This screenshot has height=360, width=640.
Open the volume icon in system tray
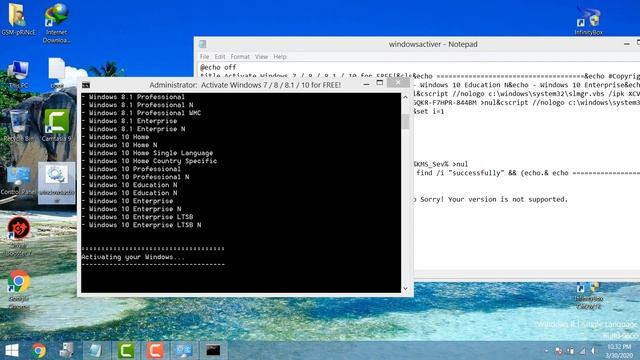pyautogui.click(x=594, y=351)
